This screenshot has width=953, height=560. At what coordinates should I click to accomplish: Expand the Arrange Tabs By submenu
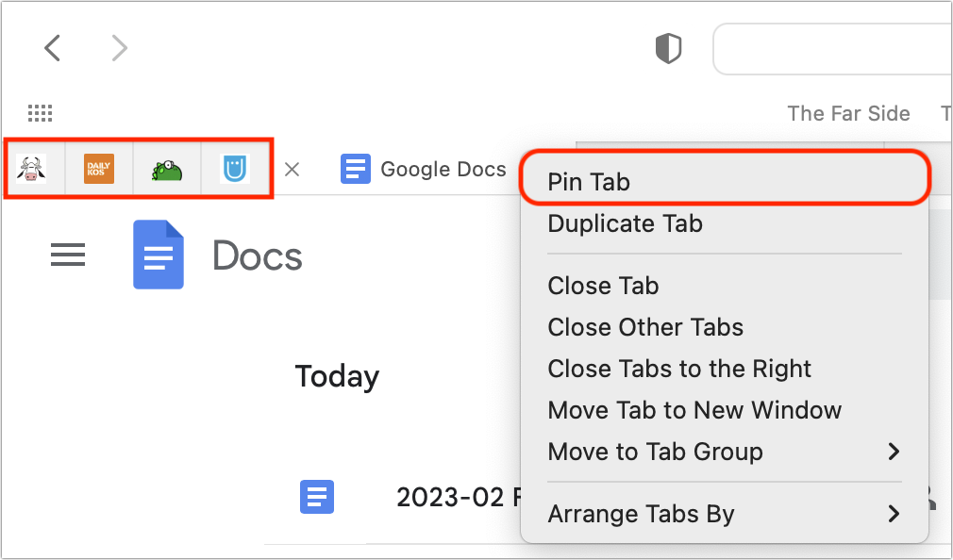pyautogui.click(x=725, y=514)
